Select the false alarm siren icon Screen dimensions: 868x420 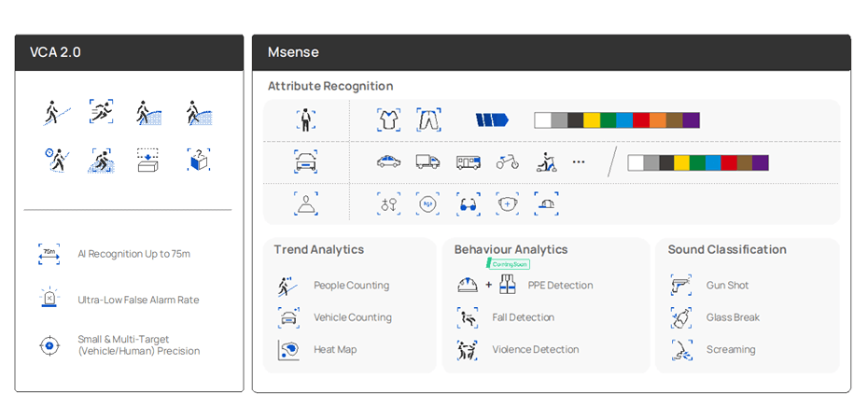click(49, 300)
